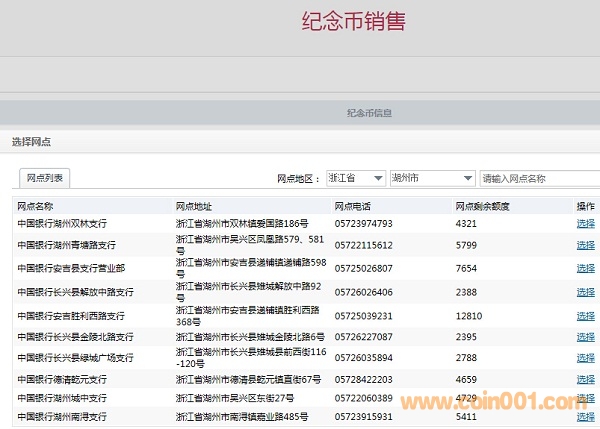
Task: Click the 网点剩余额度 column header
Action: click(x=482, y=205)
